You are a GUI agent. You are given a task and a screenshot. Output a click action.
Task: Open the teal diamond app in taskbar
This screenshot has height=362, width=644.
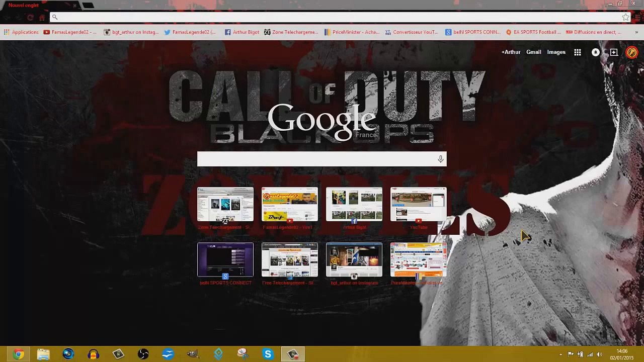click(218, 354)
